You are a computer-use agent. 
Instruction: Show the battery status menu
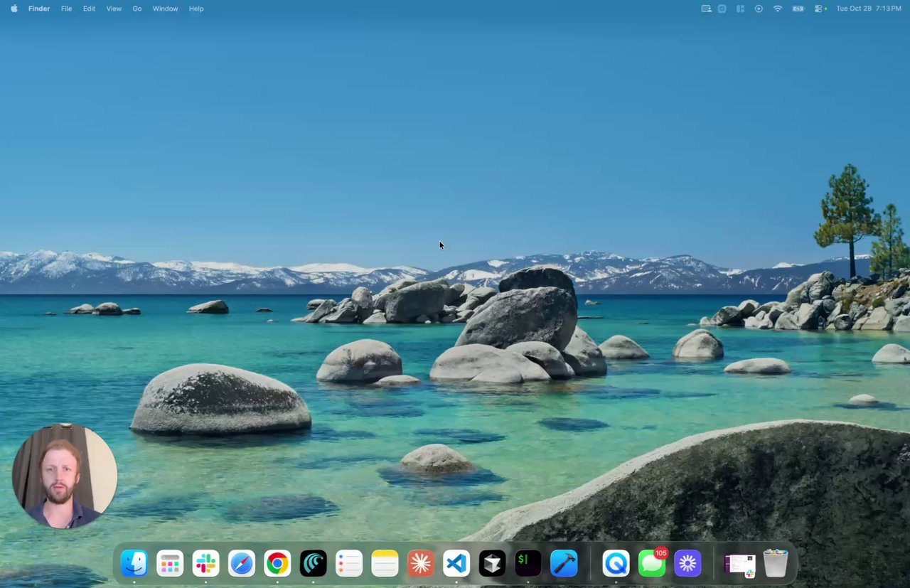tap(798, 9)
